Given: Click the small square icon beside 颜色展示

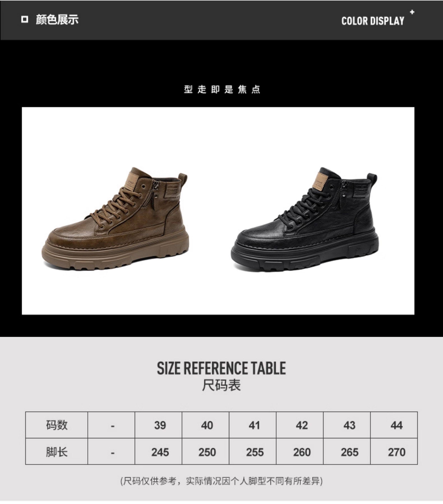Looking at the screenshot, I should coord(24,19).
